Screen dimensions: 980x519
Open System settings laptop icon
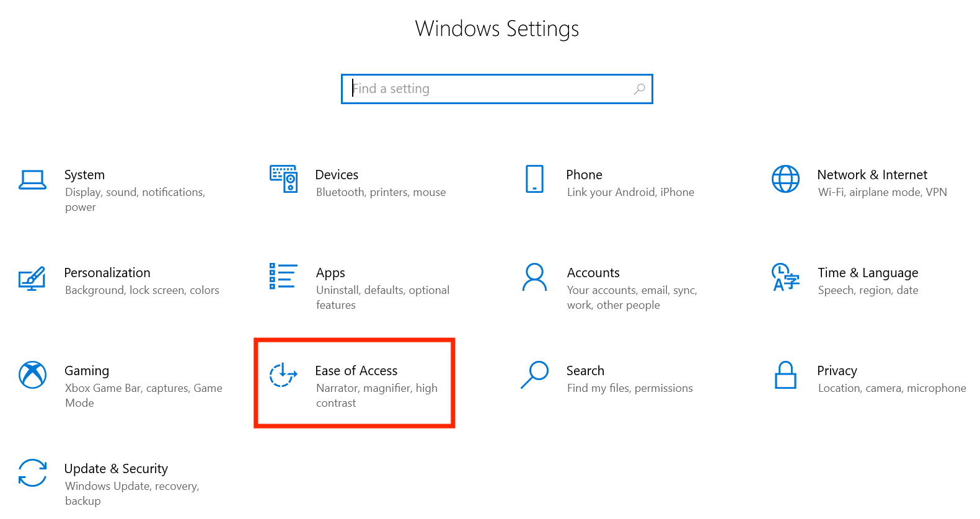click(32, 179)
